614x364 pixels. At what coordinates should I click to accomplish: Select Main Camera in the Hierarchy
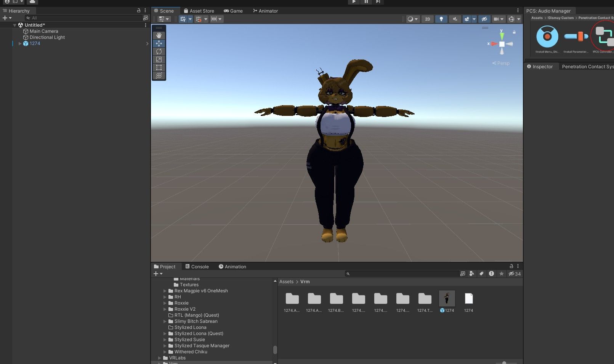pos(44,31)
